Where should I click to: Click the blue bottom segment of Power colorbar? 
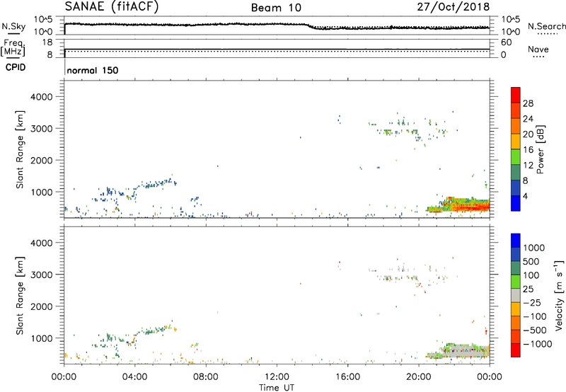(x=516, y=203)
